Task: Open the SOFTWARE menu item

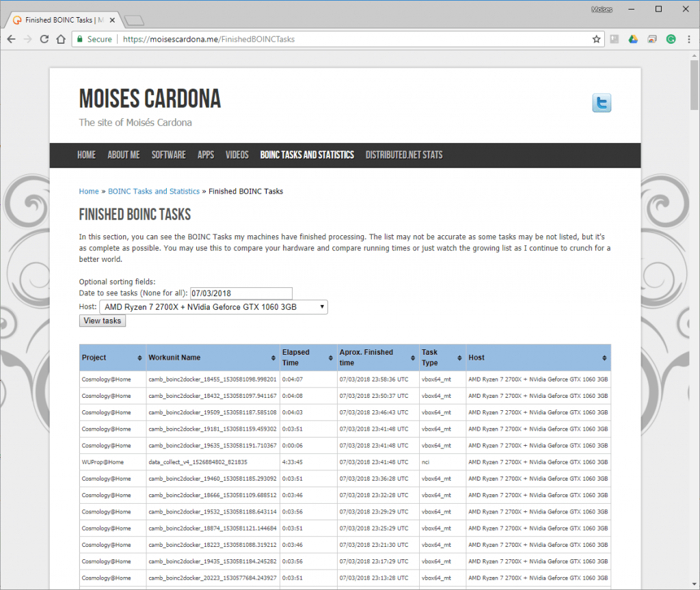Action: pyautogui.click(x=169, y=155)
